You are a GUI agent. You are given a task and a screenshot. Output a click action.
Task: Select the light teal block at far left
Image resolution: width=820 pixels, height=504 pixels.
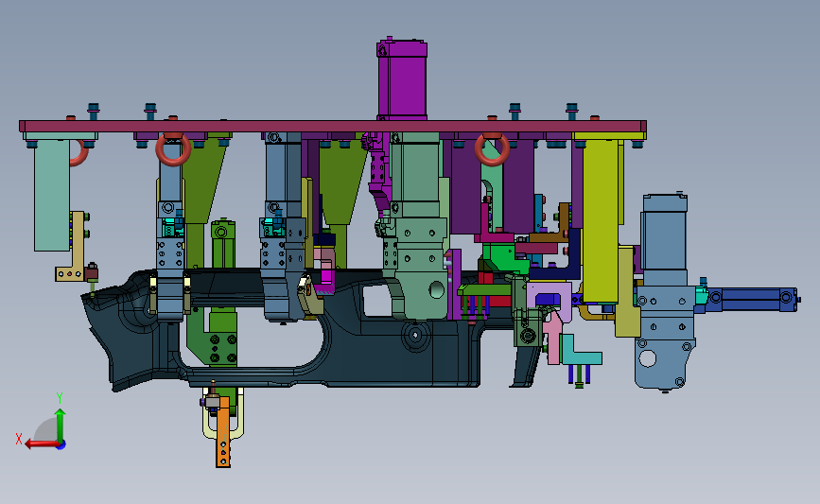click(52, 195)
